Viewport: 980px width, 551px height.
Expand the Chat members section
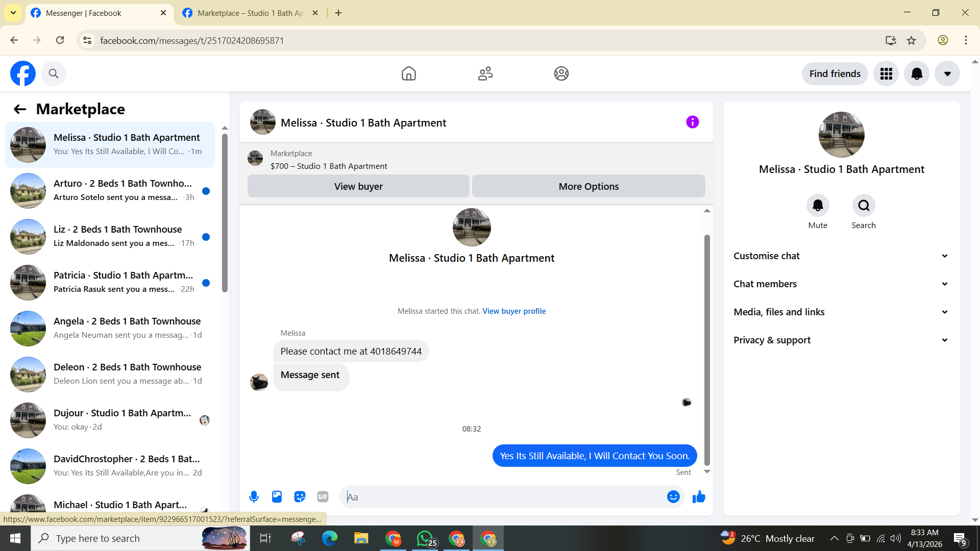tap(841, 284)
